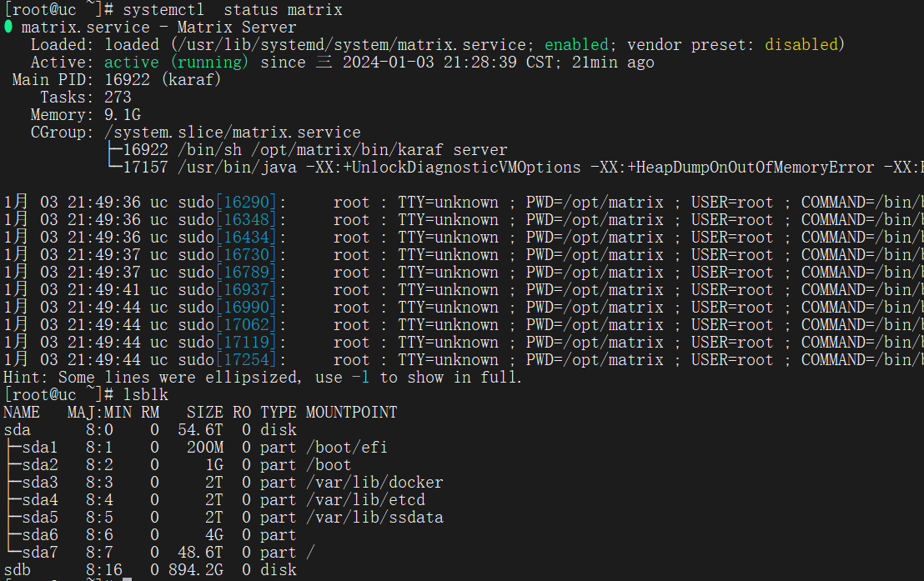Image resolution: width=924 pixels, height=581 pixels.
Task: Click the green 'active (running)' status text
Action: tap(176, 63)
